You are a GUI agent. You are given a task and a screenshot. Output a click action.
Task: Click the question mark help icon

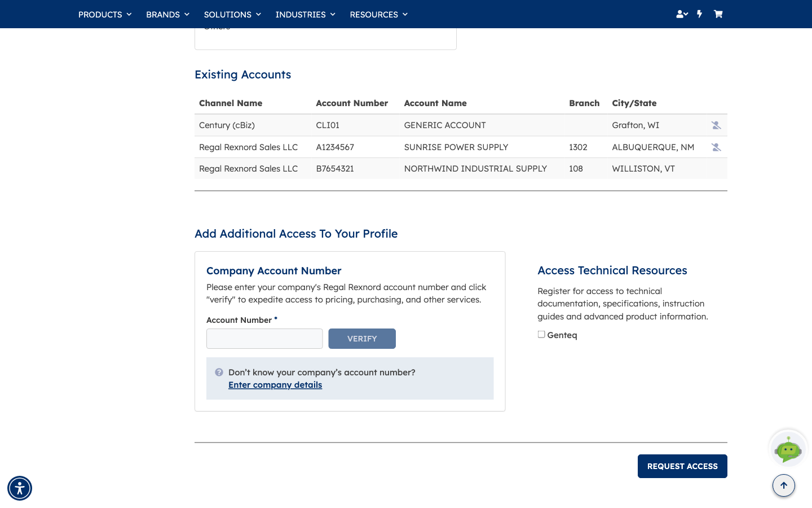point(219,373)
